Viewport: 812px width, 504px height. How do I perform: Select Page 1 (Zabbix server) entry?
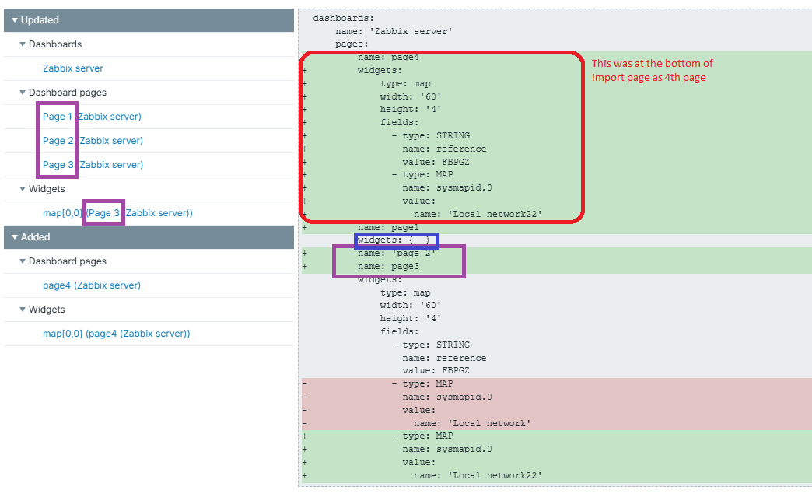coord(92,117)
